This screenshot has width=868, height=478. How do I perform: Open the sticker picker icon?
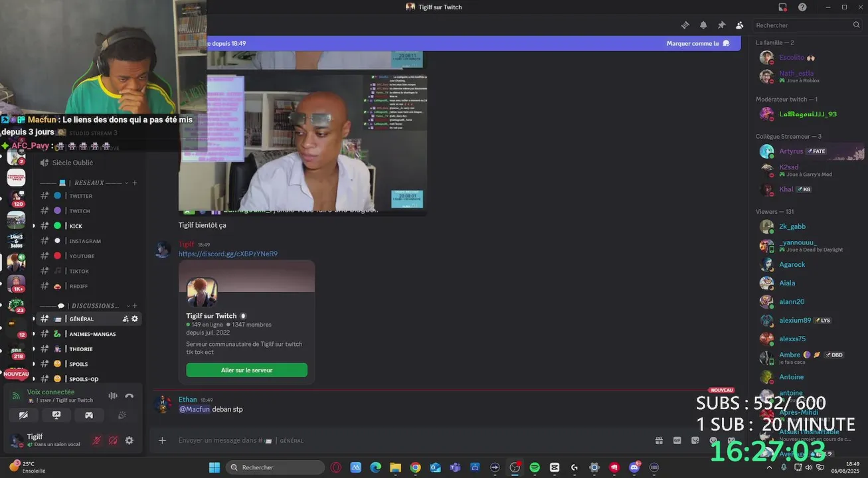tap(695, 440)
